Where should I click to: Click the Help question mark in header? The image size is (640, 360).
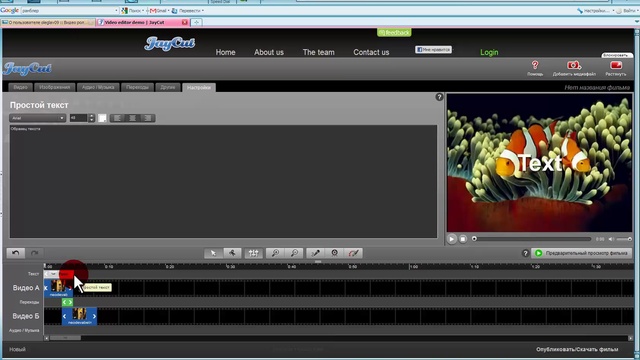coord(535,65)
